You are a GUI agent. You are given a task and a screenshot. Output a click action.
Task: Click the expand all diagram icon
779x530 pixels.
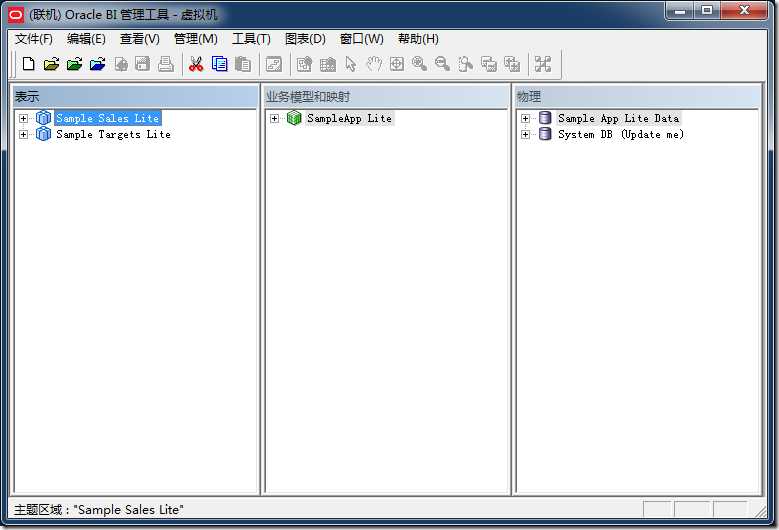coord(512,64)
